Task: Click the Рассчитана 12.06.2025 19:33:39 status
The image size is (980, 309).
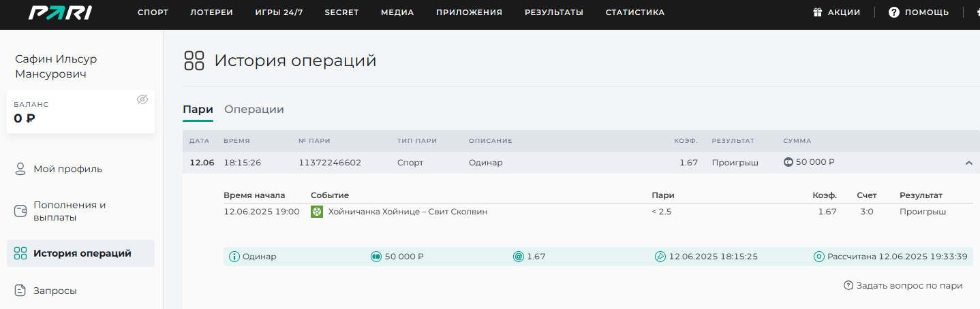Action: [x=897, y=257]
